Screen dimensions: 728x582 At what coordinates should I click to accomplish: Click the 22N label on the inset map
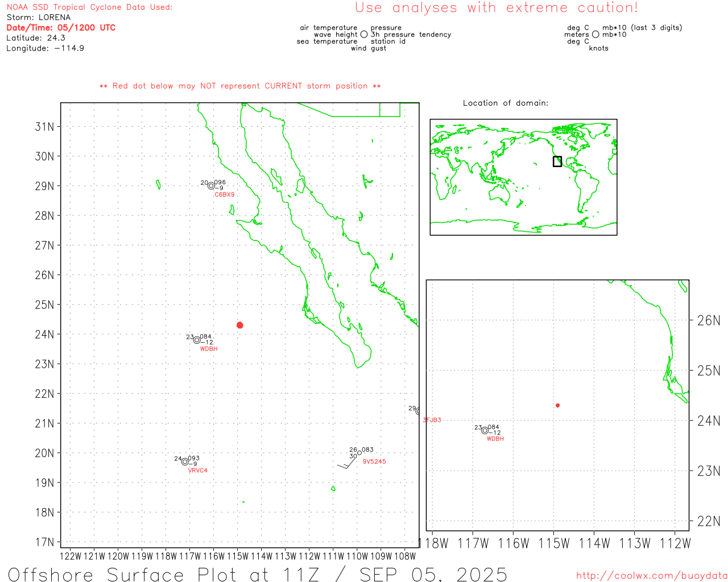tap(709, 521)
